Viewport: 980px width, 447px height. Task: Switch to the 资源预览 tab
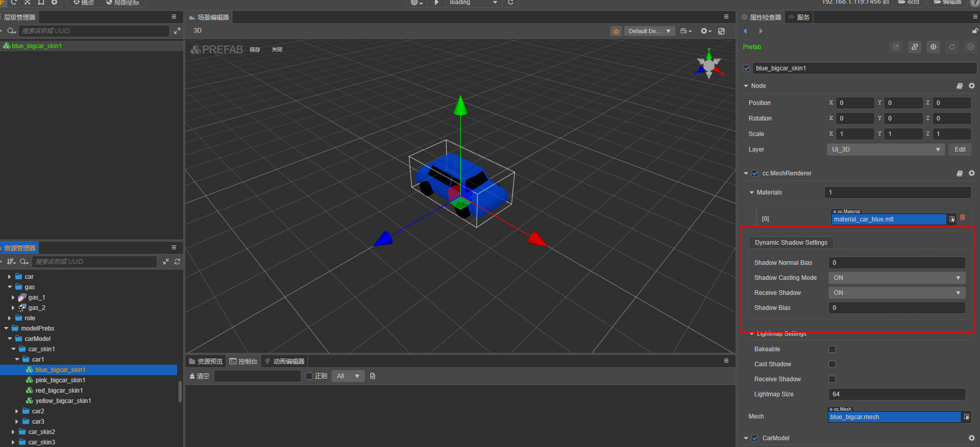coord(206,361)
